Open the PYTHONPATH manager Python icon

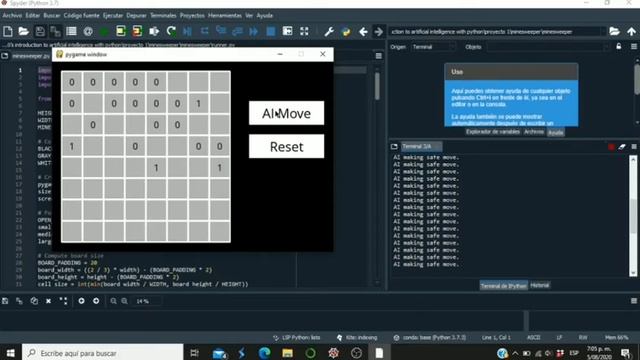coord(346,31)
